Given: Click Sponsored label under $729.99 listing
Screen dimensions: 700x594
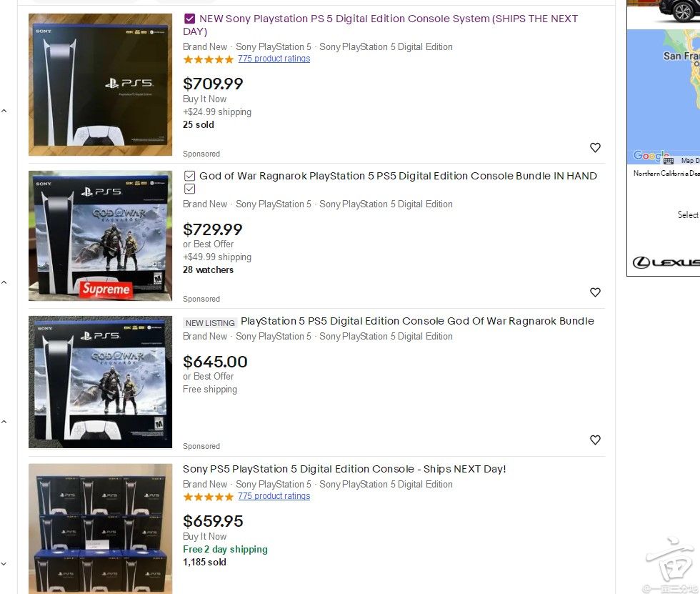Looking at the screenshot, I should point(201,299).
